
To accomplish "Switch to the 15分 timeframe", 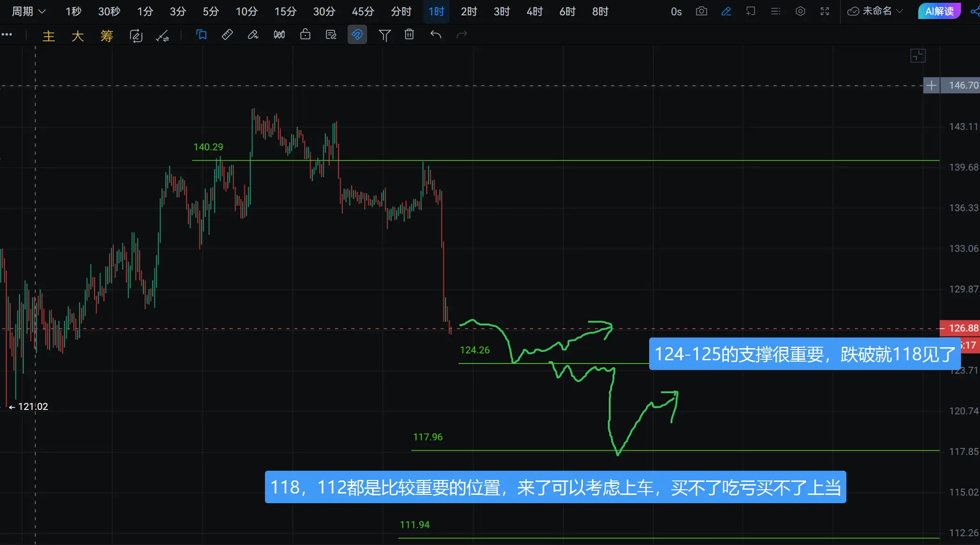I will pos(285,11).
